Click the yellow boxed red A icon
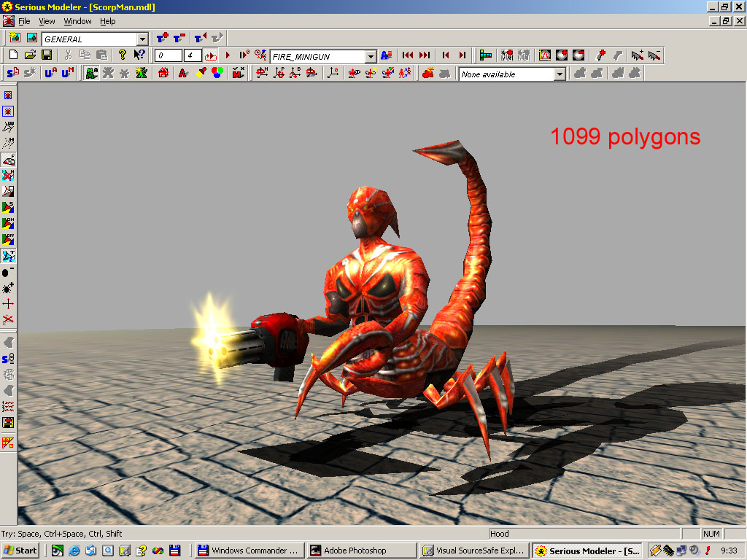 pyautogui.click(x=544, y=55)
